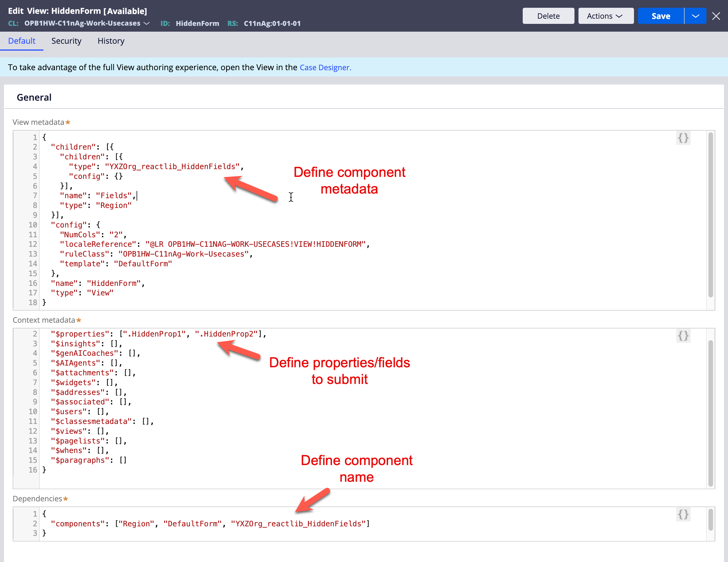Click the "NumCols": "2" line
This screenshot has width=728, height=562.
pyautogui.click(x=93, y=234)
